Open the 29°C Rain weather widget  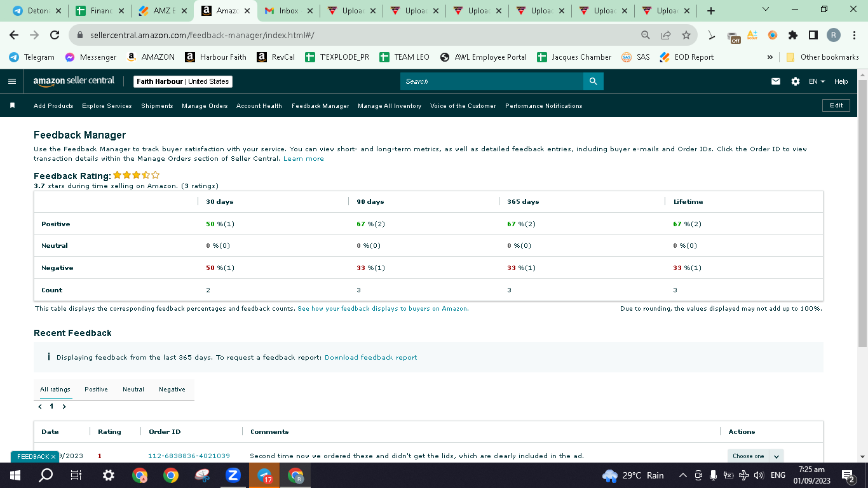pos(633,475)
